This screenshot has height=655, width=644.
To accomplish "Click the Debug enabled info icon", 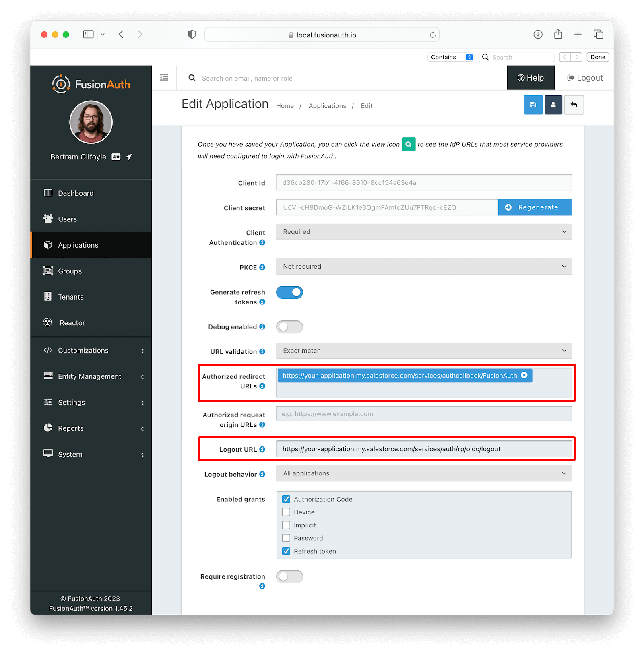I will [262, 327].
